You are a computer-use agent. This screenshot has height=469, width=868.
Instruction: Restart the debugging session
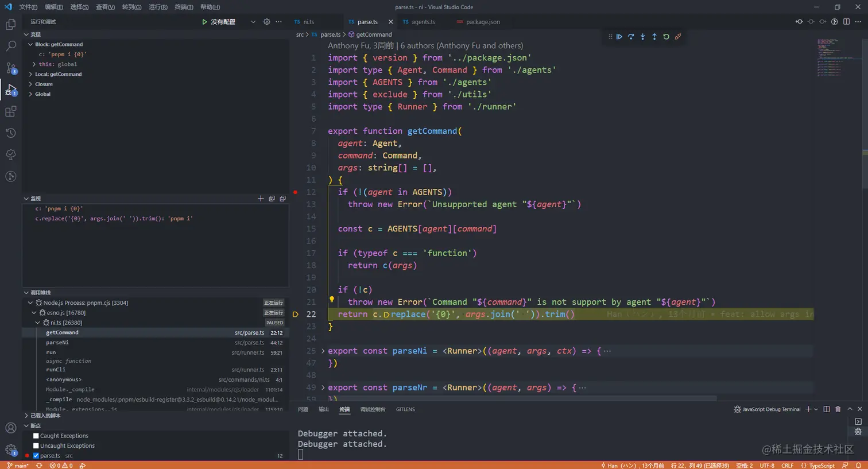pos(666,37)
